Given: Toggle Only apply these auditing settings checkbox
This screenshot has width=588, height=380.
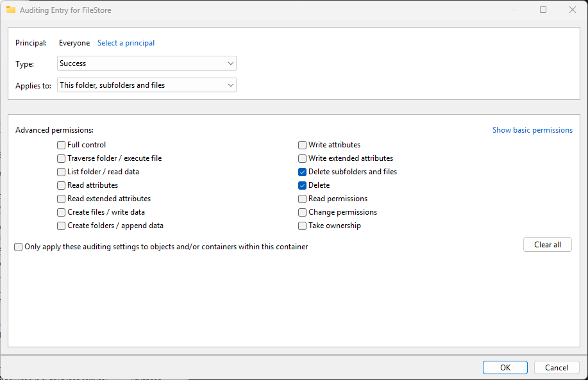Looking at the screenshot, I should 19,247.
